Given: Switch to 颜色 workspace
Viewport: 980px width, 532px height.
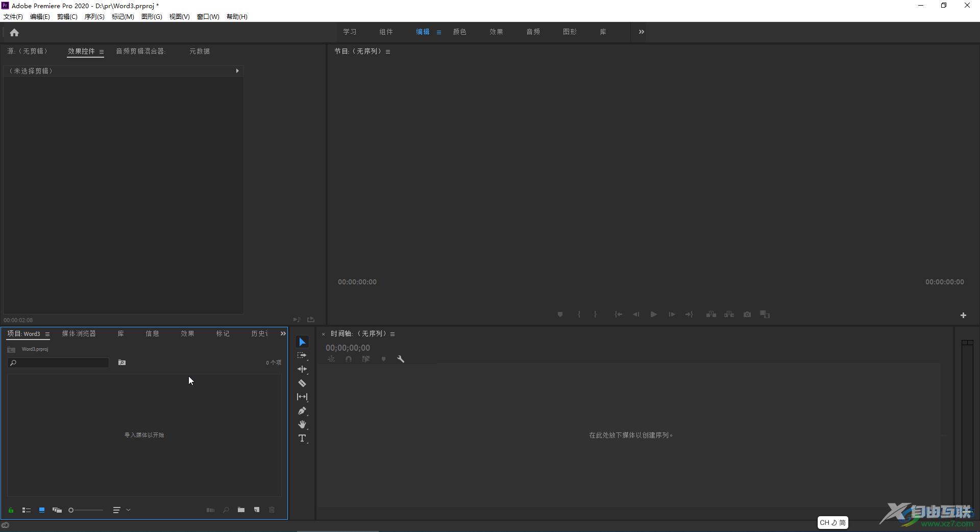Looking at the screenshot, I should (459, 32).
